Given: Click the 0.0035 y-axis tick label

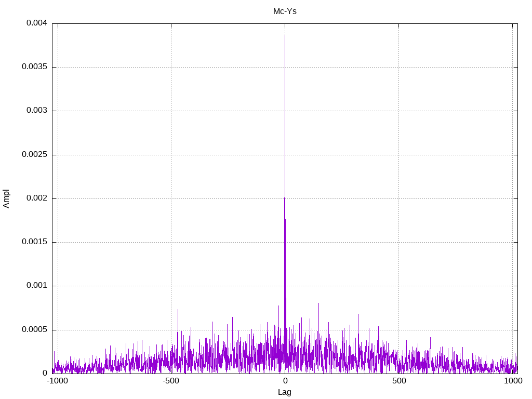Looking at the screenshot, I should 35,67.
